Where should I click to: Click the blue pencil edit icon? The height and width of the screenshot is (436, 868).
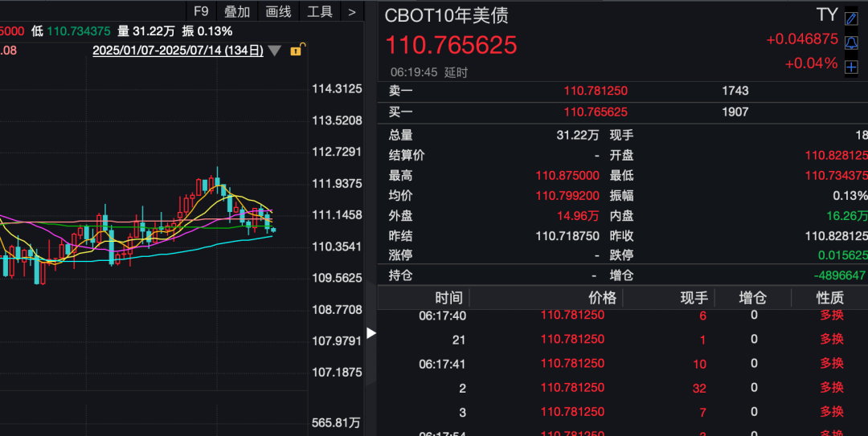[x=851, y=18]
